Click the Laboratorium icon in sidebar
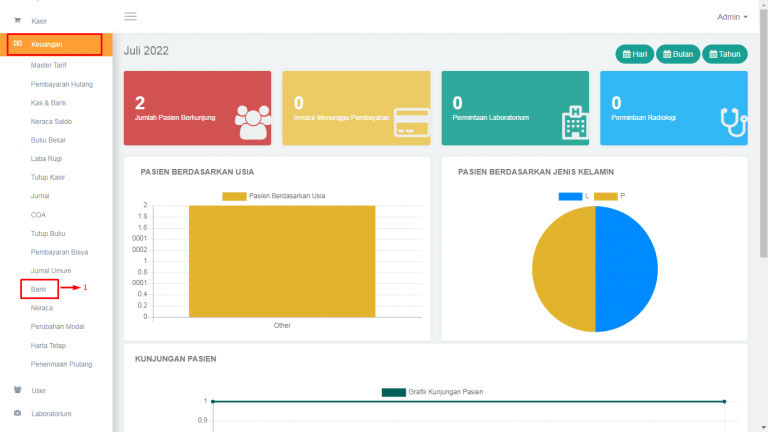Screen dimensions: 768x432 (18, 413)
